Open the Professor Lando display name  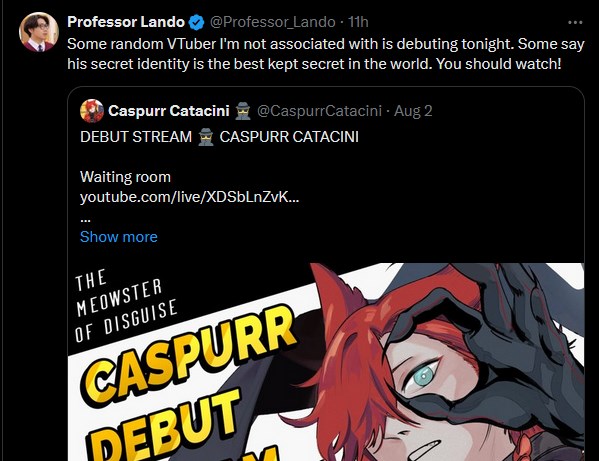tap(126, 22)
